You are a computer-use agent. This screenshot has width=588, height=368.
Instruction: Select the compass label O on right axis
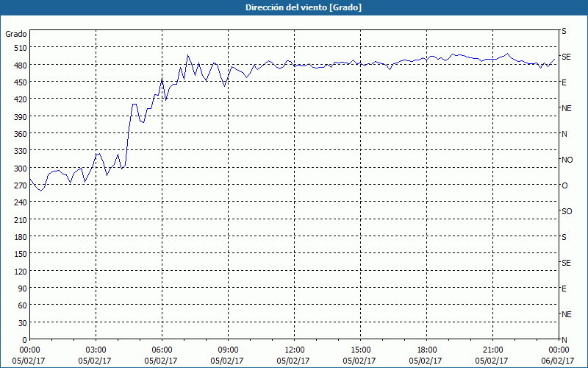pyautogui.click(x=564, y=185)
